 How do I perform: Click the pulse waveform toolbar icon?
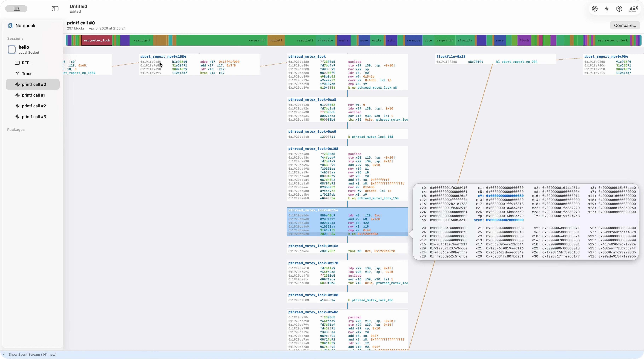click(607, 9)
